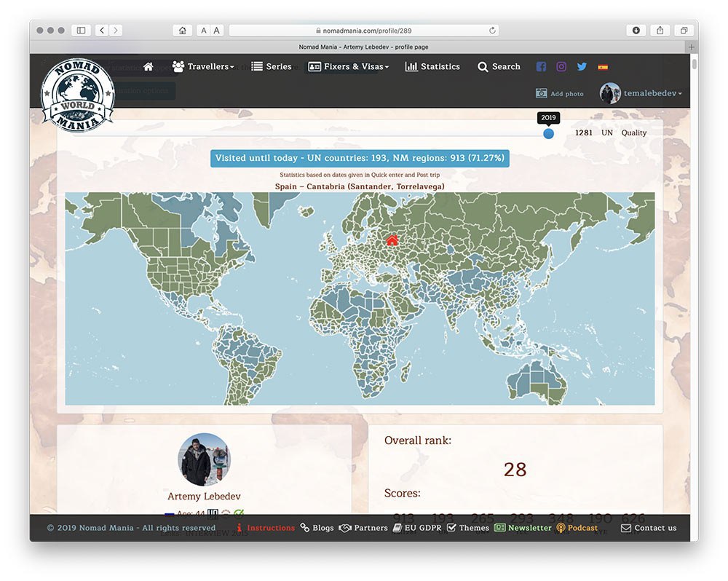Image resolution: width=728 pixels, height=581 pixels.
Task: Select the UN map view option
Action: 607,133
